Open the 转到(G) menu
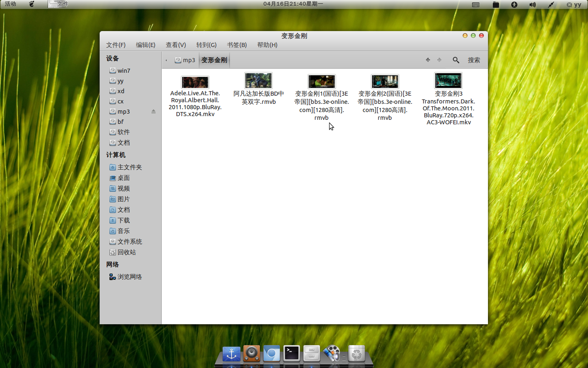 (x=207, y=45)
